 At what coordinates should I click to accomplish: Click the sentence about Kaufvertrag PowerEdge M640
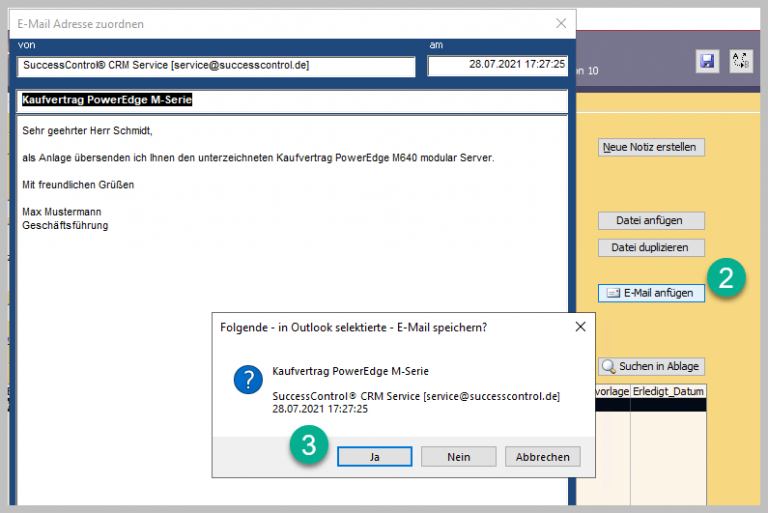(x=258, y=158)
